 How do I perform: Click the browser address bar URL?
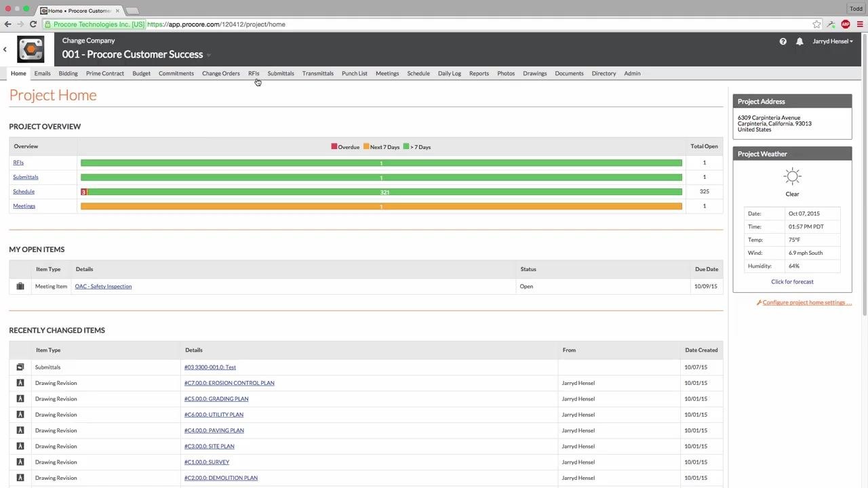[x=216, y=24]
